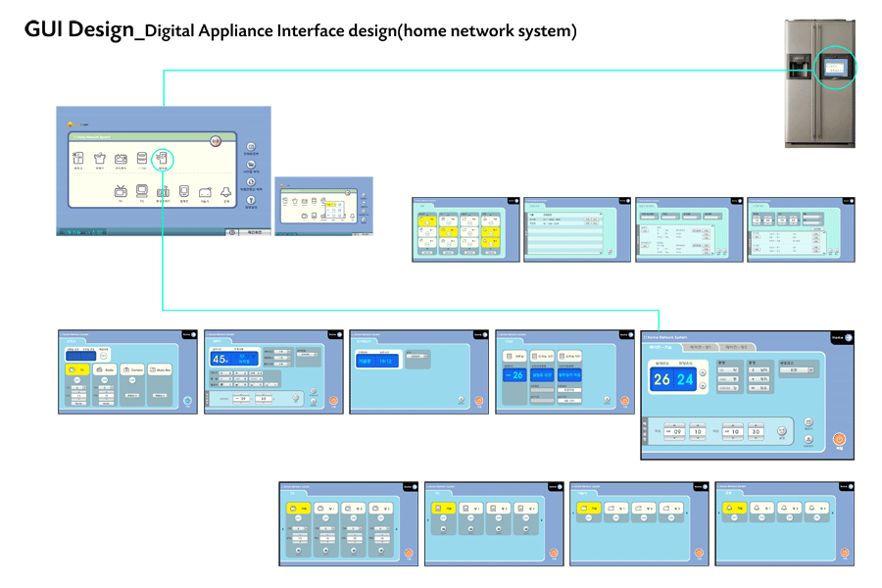Select top direction button in second group

pyautogui.click(x=759, y=369)
